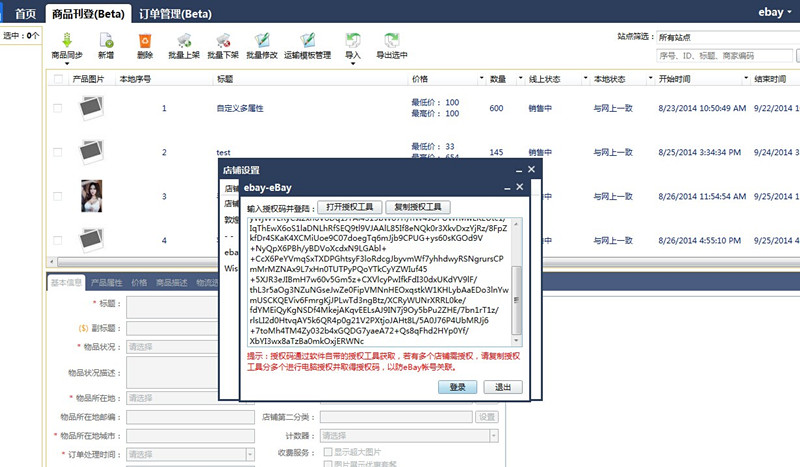This screenshot has width=800, height=467.
Task: Check the checkbox for row 1
Action: point(58,108)
